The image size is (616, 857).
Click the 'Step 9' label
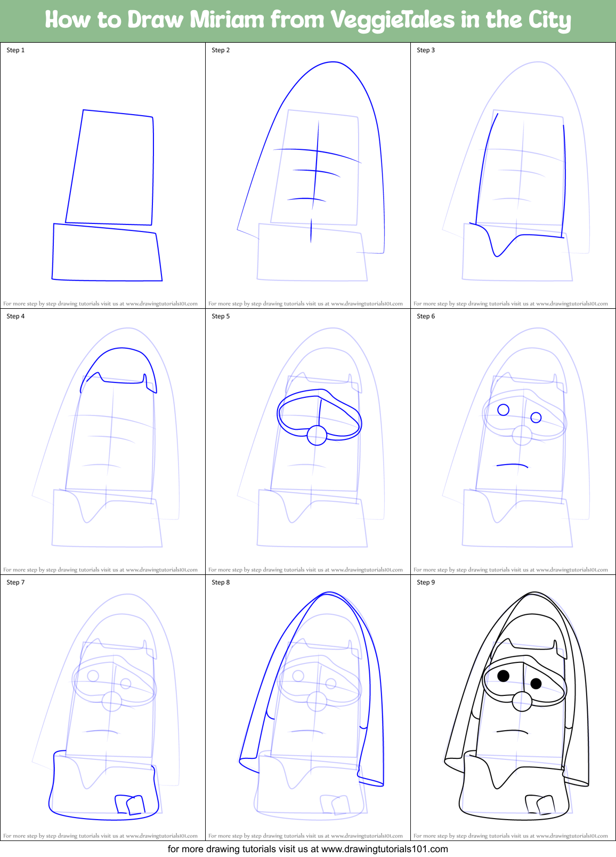(426, 582)
